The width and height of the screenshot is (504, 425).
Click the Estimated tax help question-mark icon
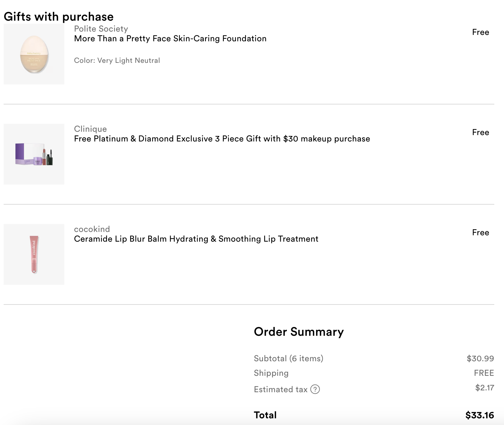[x=315, y=389]
